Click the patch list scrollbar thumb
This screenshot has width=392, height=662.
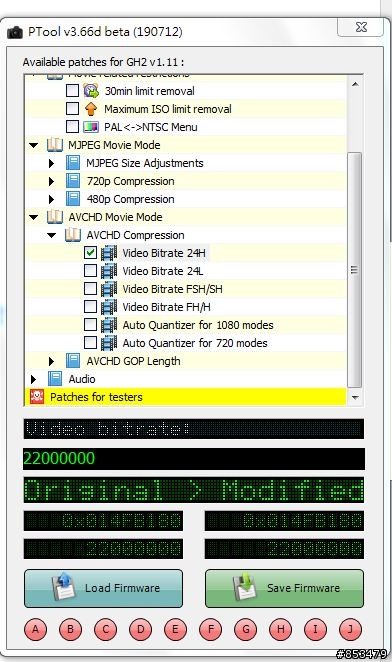(x=354, y=269)
